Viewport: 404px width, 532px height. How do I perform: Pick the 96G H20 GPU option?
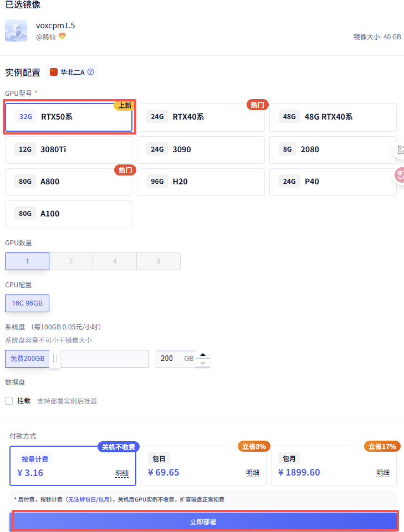(x=201, y=182)
